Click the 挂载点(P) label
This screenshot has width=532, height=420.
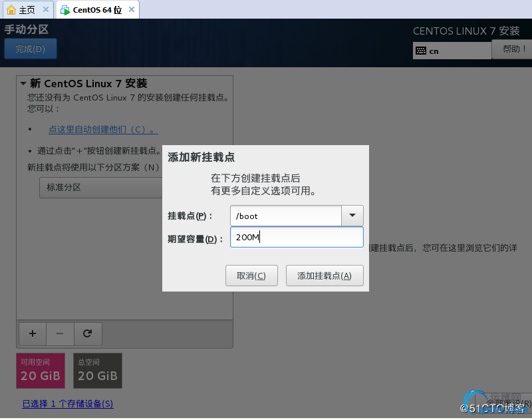190,216
